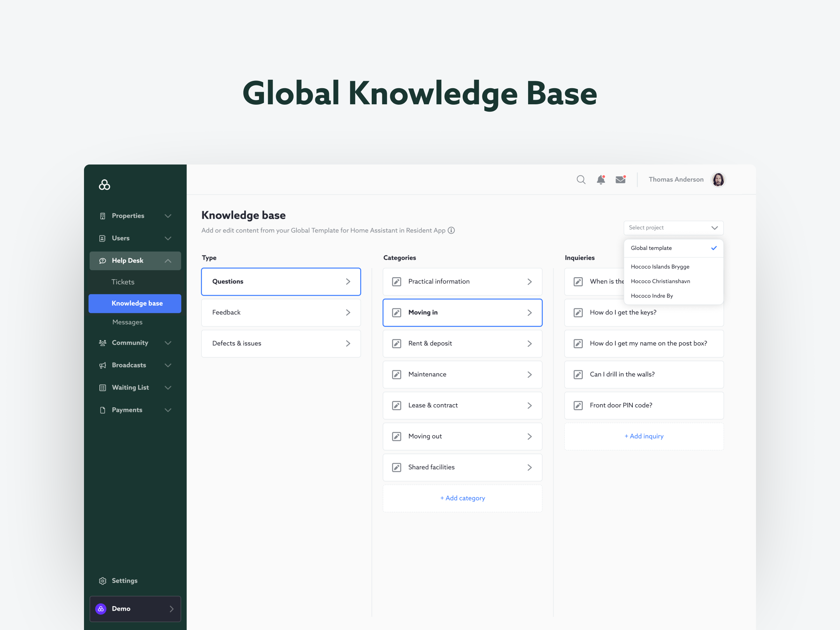Go to Messages under Help Desk

coord(127,322)
